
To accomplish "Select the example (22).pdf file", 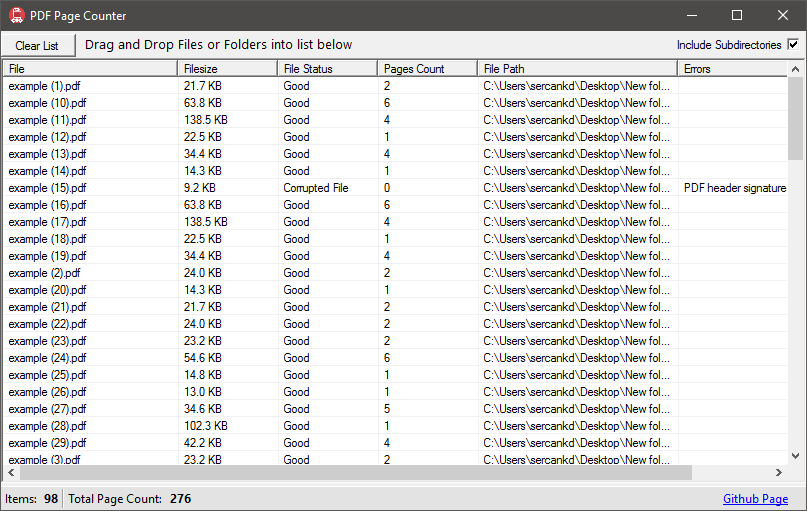I will pos(47,324).
